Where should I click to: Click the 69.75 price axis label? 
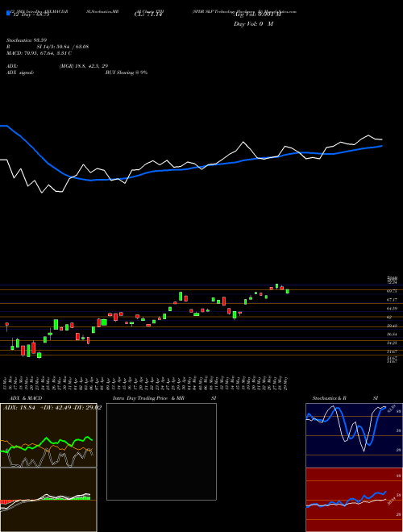point(392,291)
